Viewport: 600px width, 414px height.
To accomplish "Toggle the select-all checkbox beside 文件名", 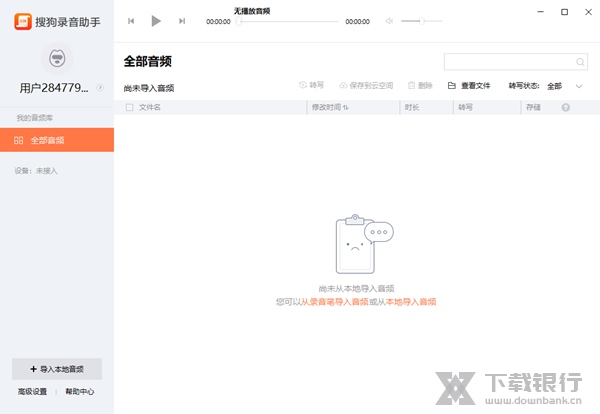I will [x=129, y=107].
